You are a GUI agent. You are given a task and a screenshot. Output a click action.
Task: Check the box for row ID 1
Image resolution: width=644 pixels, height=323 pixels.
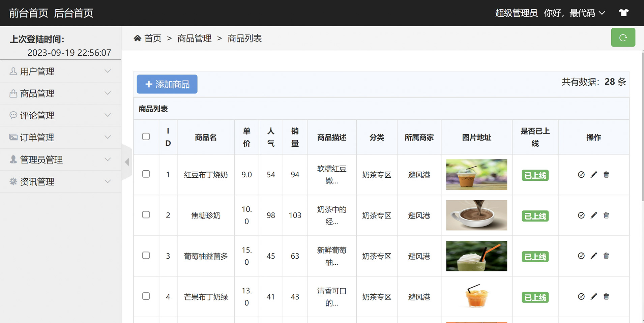(146, 174)
